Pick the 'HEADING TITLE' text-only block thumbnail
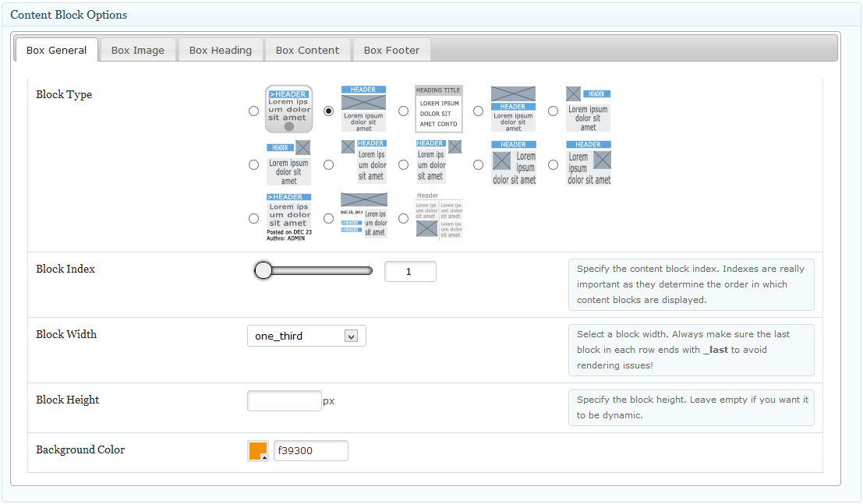Viewport: 863px width, 504px height. coord(438,109)
